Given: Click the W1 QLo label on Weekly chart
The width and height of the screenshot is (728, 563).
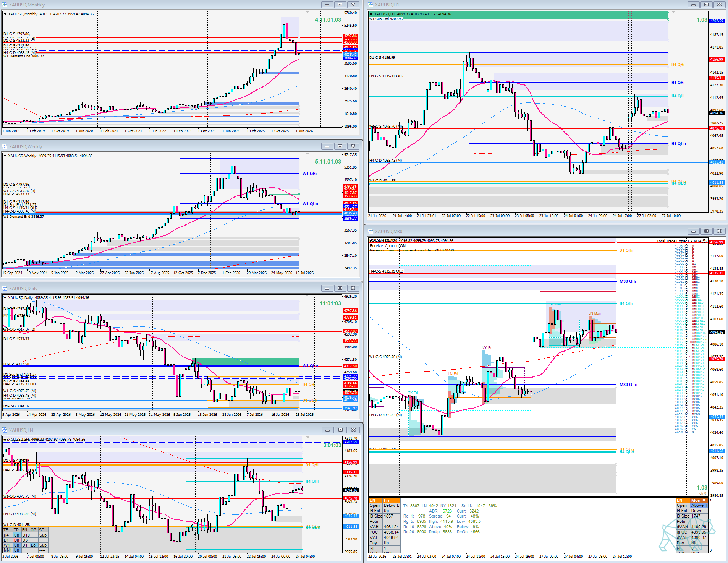Looking at the screenshot, I should (310, 204).
